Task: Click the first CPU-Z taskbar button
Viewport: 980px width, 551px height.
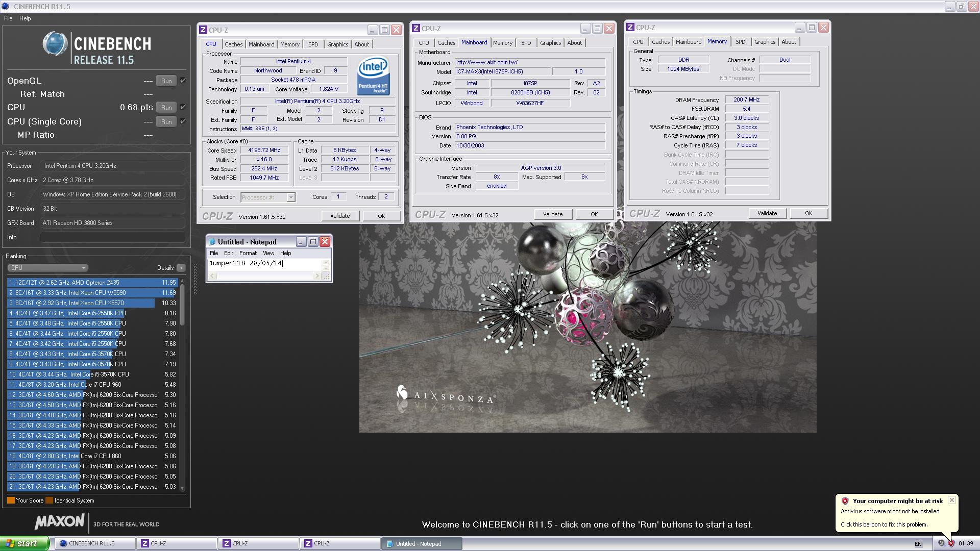Action: 177,544
